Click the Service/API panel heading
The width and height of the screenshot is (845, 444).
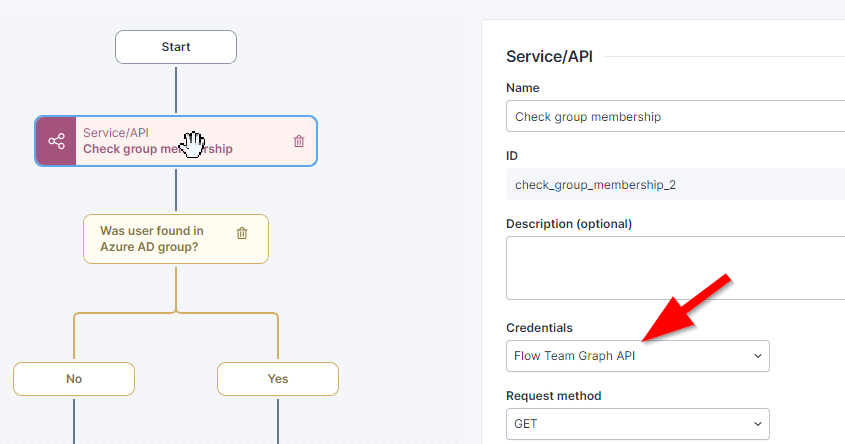(x=549, y=57)
